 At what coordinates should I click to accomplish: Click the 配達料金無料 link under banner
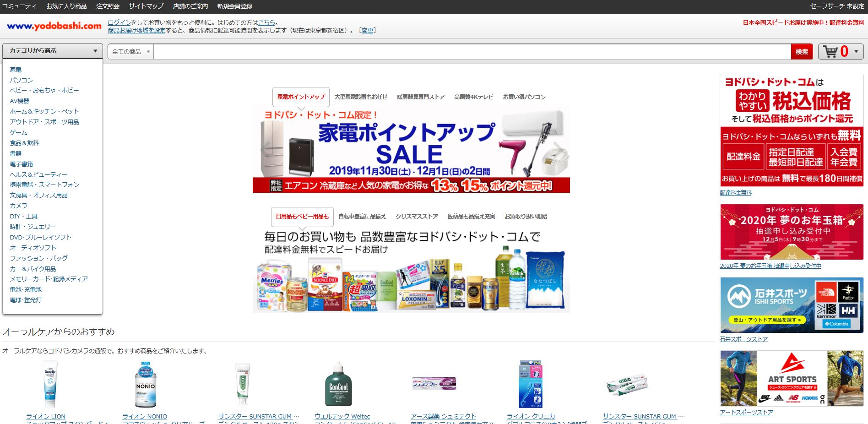point(736,192)
